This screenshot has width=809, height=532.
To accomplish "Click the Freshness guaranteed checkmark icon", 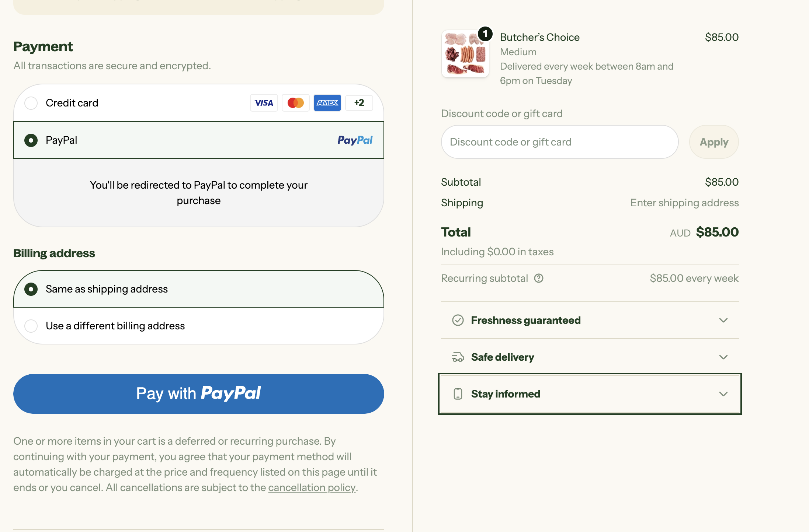I will point(458,320).
